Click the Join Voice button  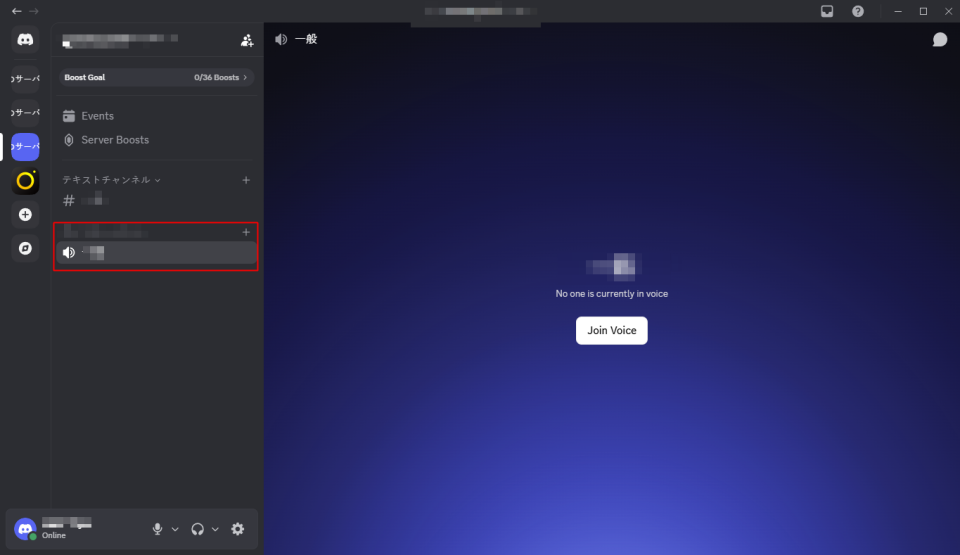point(611,330)
